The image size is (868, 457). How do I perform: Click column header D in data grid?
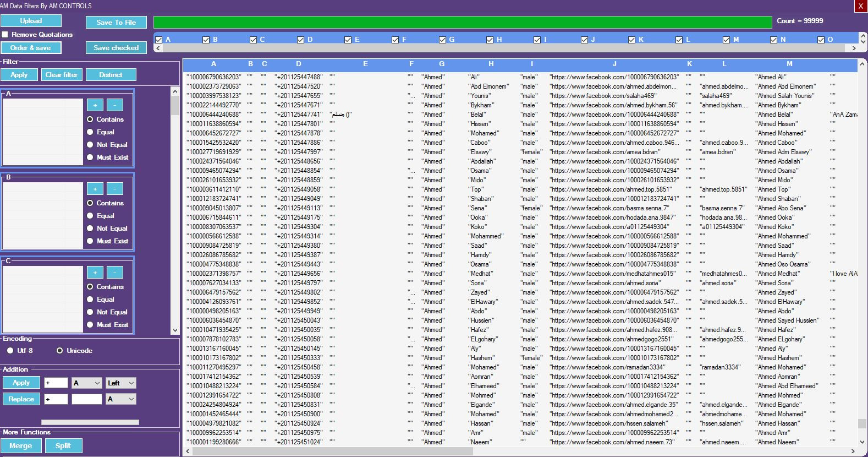tap(299, 64)
